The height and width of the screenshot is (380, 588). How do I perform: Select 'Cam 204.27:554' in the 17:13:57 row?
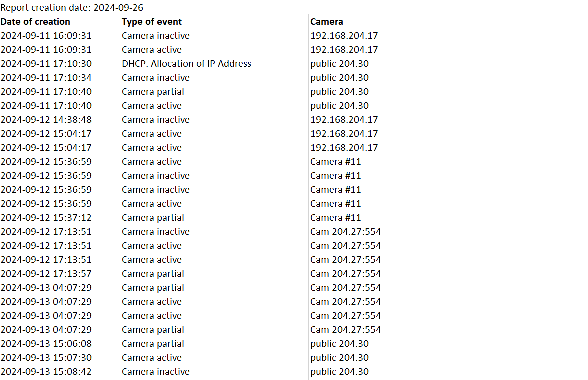pyautogui.click(x=345, y=274)
